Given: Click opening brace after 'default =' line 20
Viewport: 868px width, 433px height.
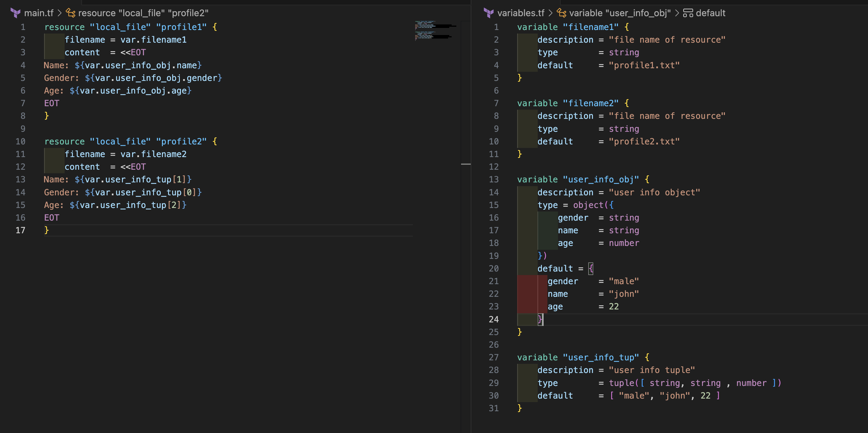Looking at the screenshot, I should click(x=591, y=269).
